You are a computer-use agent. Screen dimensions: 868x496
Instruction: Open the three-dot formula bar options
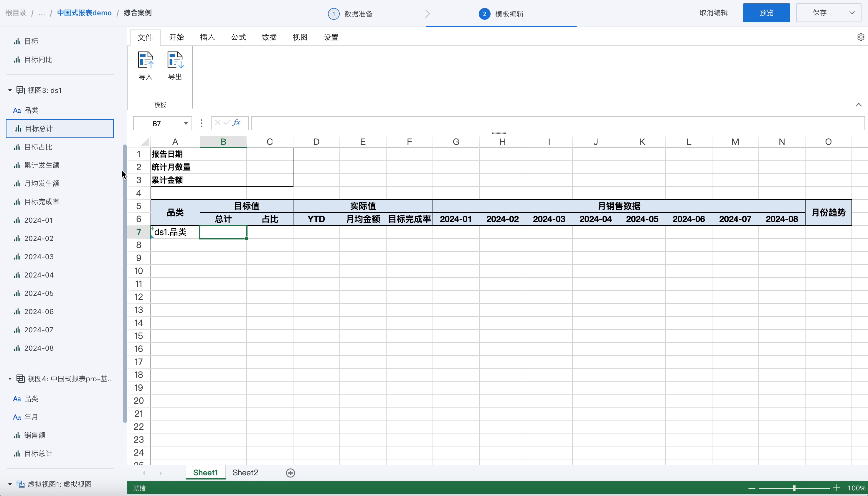[x=202, y=123]
